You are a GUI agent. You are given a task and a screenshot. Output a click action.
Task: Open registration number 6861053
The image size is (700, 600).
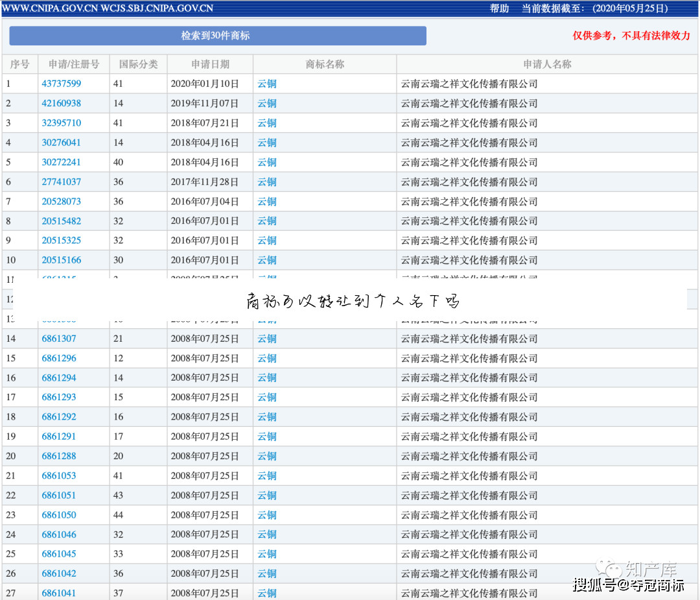(59, 475)
